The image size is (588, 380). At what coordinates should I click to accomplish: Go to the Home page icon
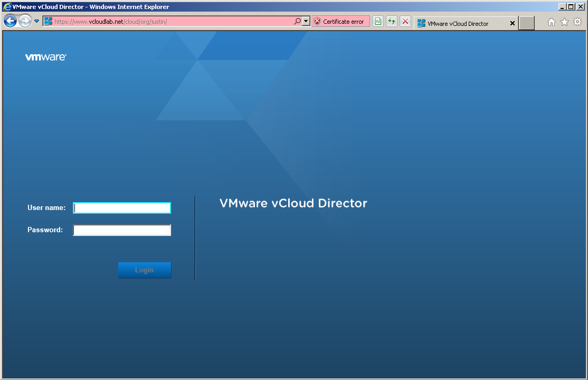click(551, 22)
